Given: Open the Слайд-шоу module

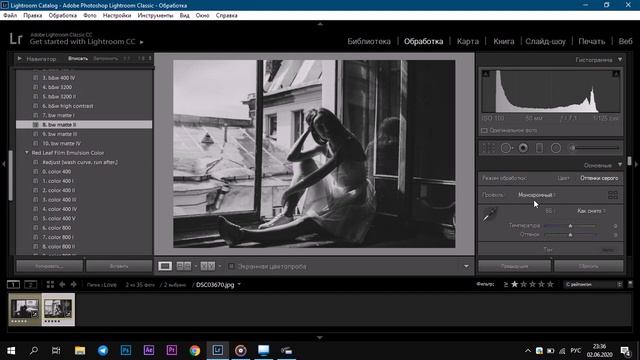Looking at the screenshot, I should click(x=545, y=41).
